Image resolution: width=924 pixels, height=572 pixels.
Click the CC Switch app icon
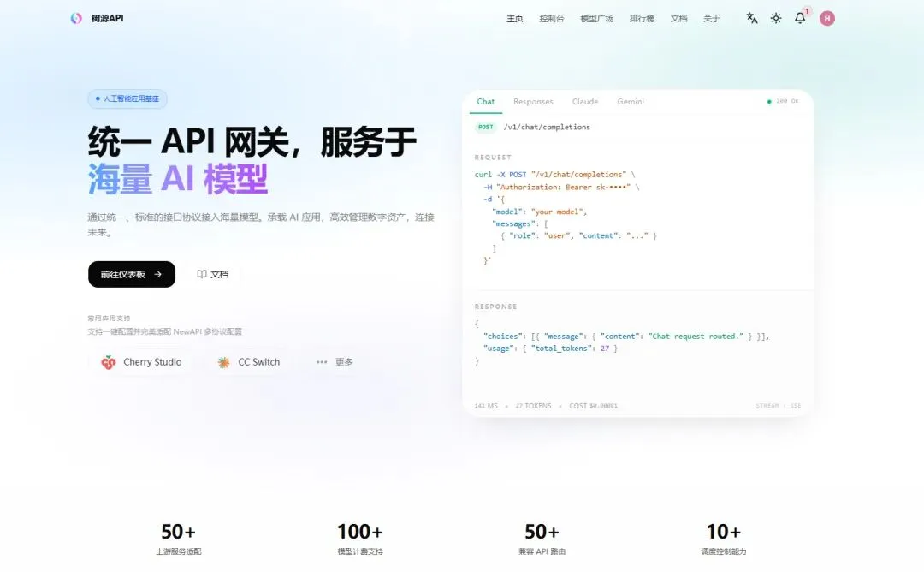point(223,362)
